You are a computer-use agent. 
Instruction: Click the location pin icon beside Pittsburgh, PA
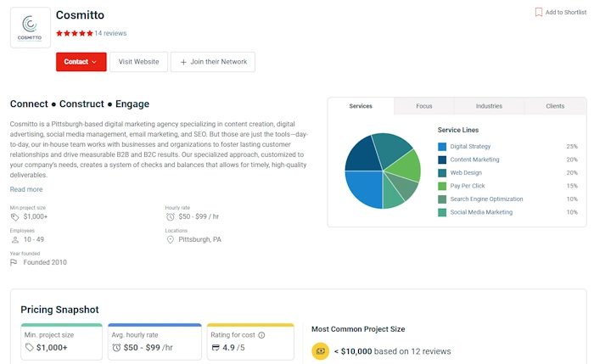(x=170, y=240)
